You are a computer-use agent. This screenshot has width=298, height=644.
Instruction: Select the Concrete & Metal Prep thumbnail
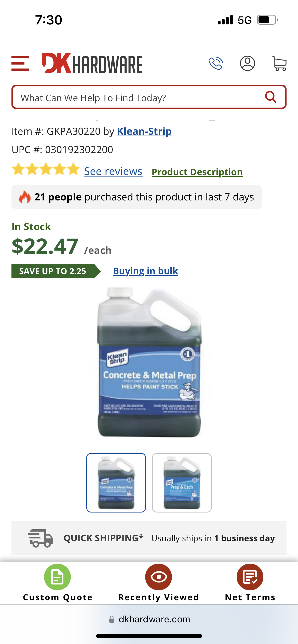116,483
